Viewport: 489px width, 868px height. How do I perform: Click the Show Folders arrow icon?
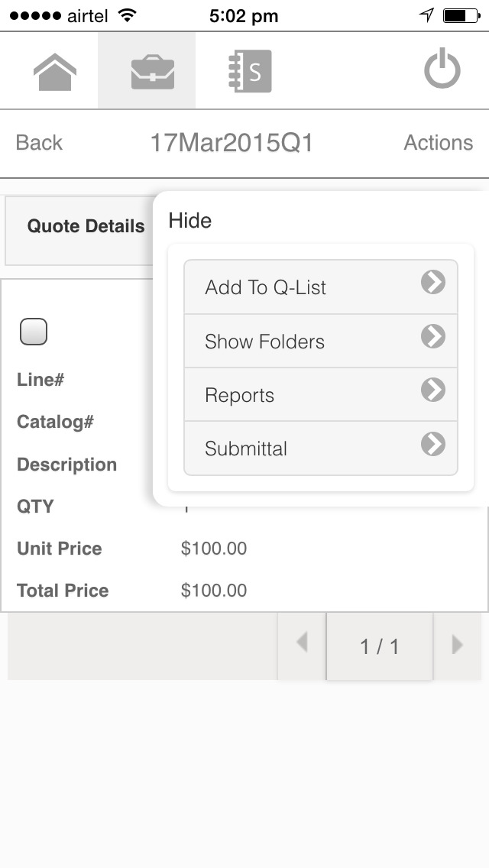(432, 336)
